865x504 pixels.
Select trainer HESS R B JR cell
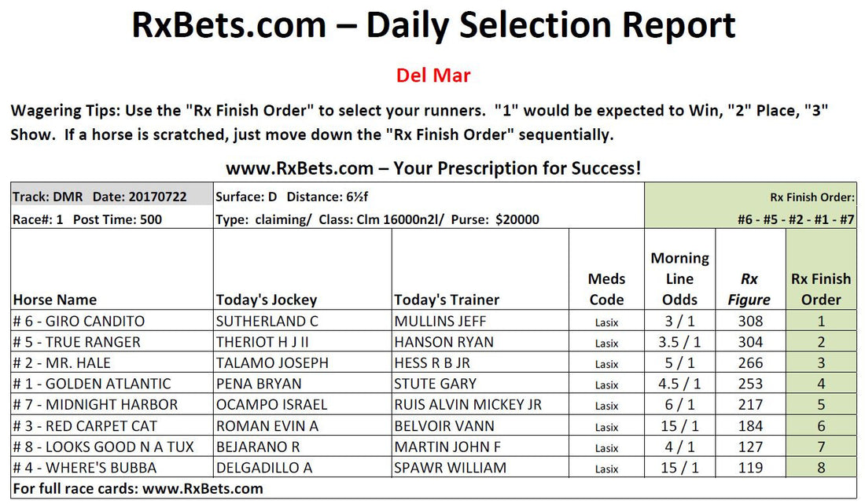[480, 362]
